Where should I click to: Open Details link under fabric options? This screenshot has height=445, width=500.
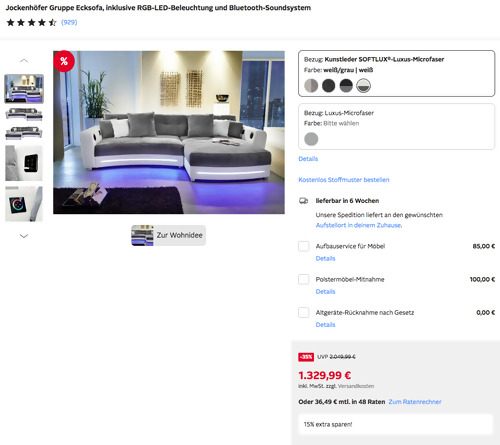(x=308, y=159)
